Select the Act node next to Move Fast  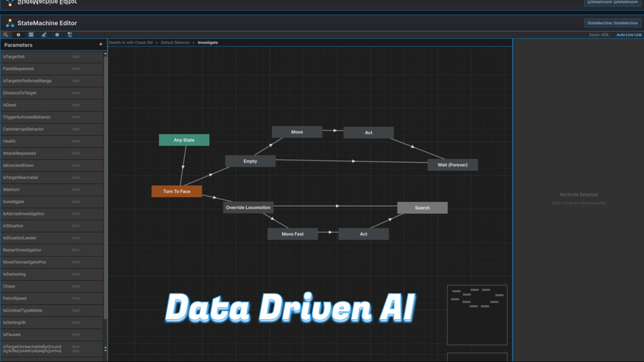click(x=364, y=234)
